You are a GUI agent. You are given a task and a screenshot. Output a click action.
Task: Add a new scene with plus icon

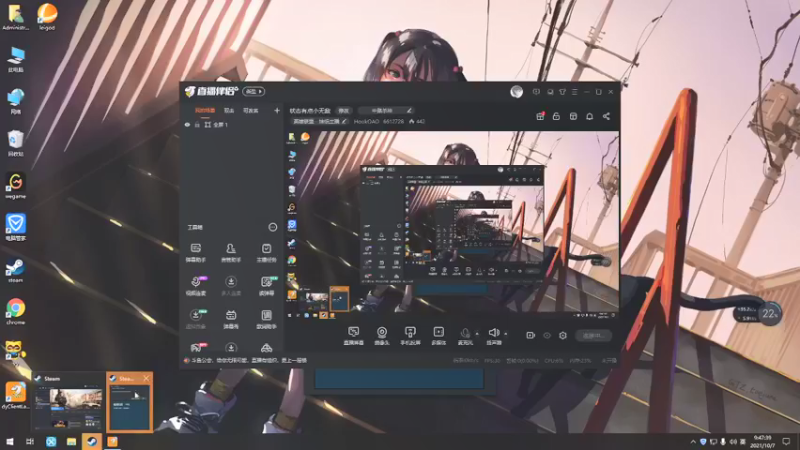pos(277,110)
